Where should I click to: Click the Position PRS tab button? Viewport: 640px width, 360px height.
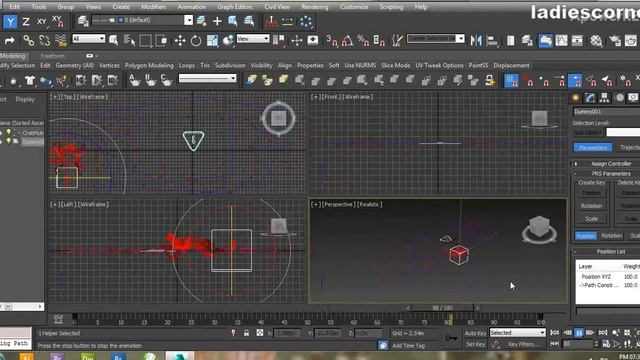(x=586, y=236)
